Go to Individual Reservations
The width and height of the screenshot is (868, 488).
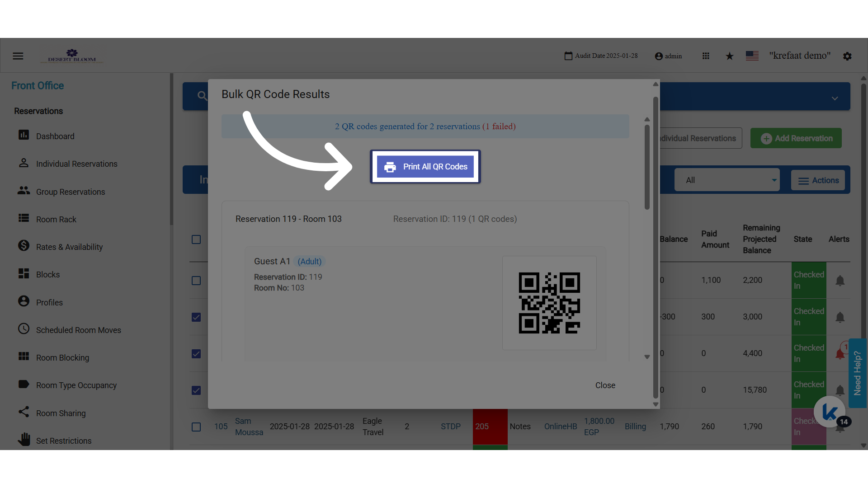[77, 164]
